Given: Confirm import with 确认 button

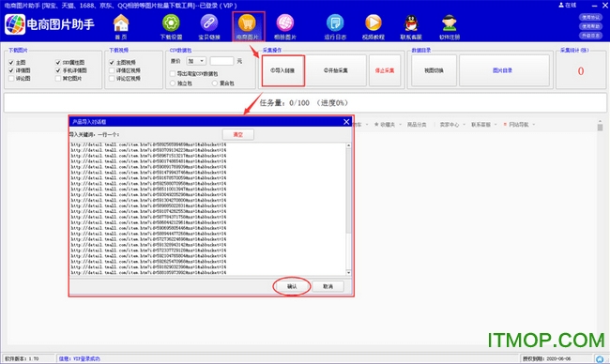Looking at the screenshot, I should (x=292, y=287).
